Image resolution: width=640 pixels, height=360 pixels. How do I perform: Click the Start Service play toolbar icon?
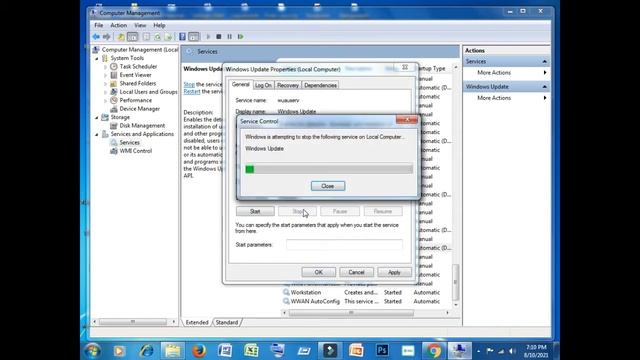pos(209,37)
